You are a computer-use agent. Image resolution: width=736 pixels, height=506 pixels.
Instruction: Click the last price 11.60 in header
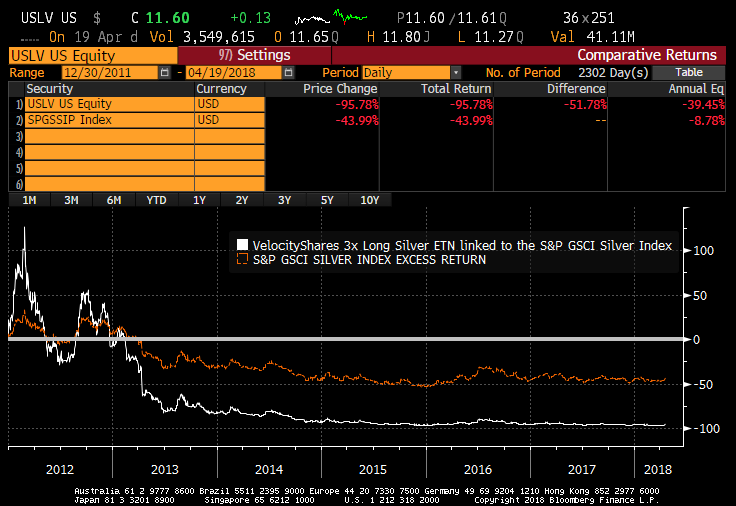click(168, 18)
